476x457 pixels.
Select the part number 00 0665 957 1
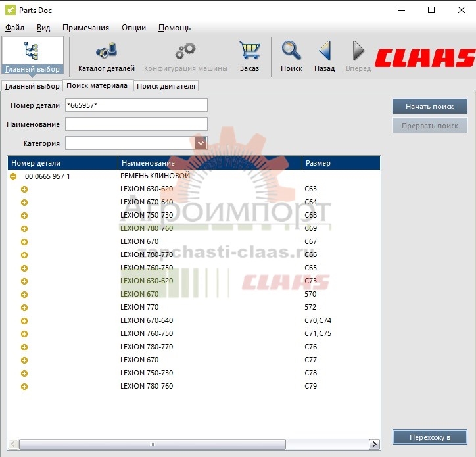point(47,176)
